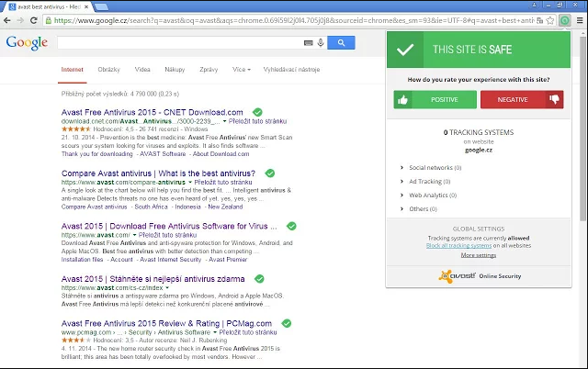Click the thumbs-down icon on NEGATIVE button
Screen dimensions: 588x369
click(554, 99)
